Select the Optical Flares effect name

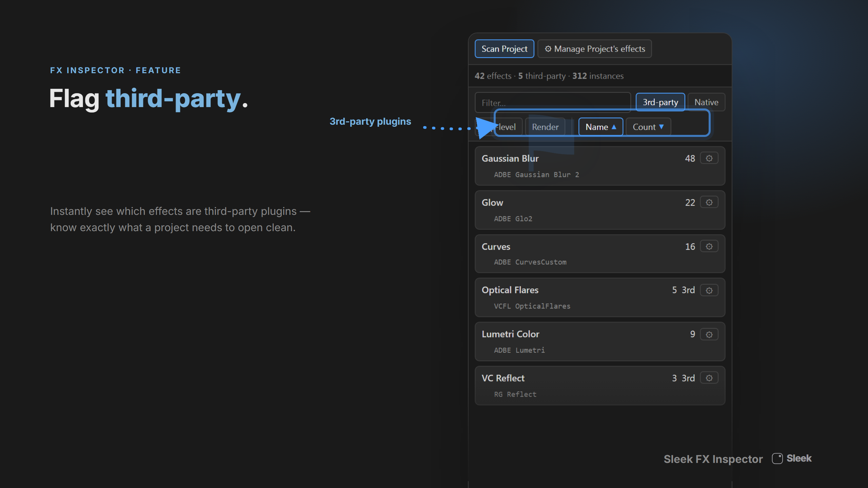tap(510, 290)
